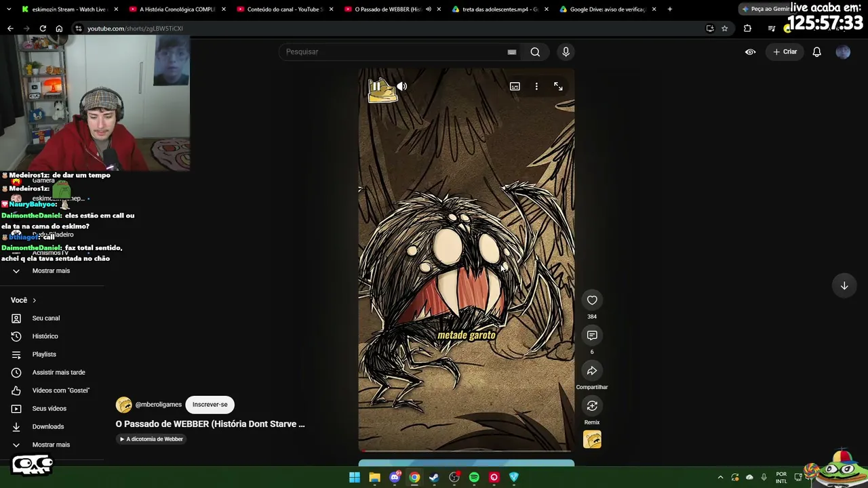868x488 pixels.
Task: Click the address bar URL
Action: point(135,28)
